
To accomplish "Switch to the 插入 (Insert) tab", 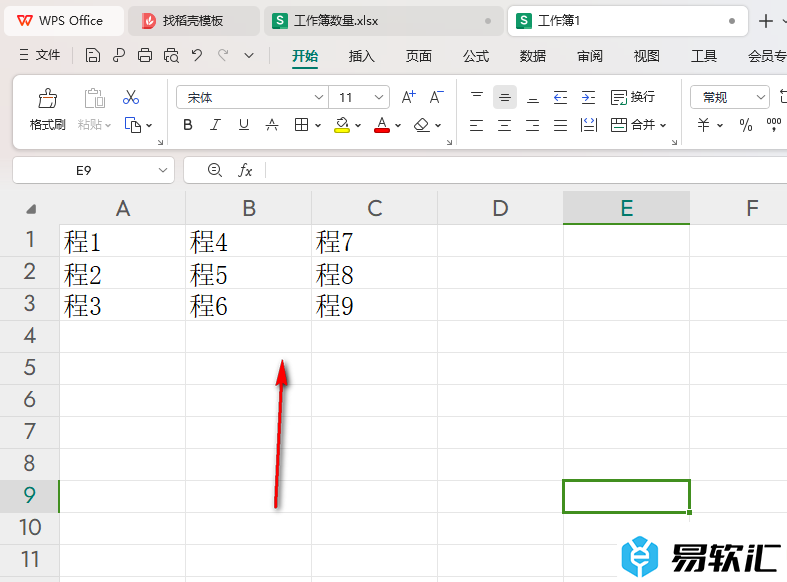I will [361, 56].
